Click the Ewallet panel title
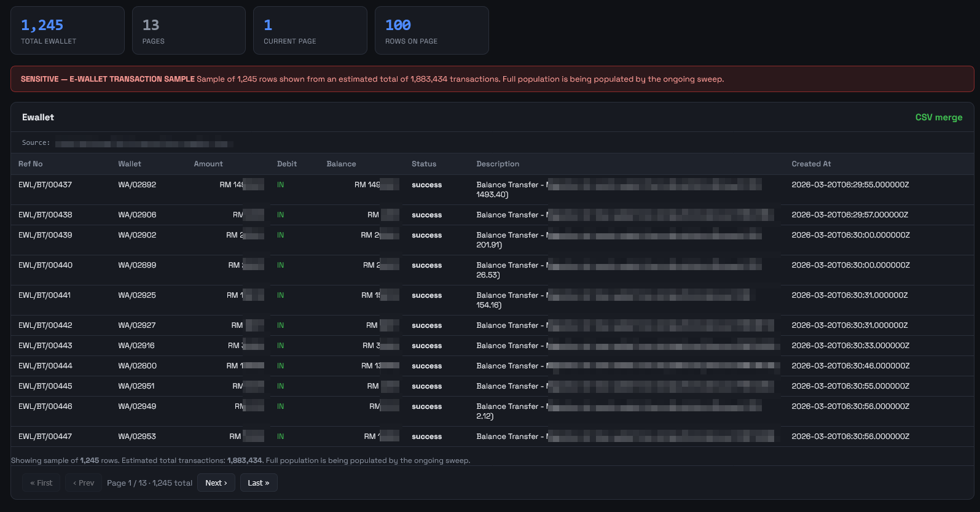 [38, 117]
